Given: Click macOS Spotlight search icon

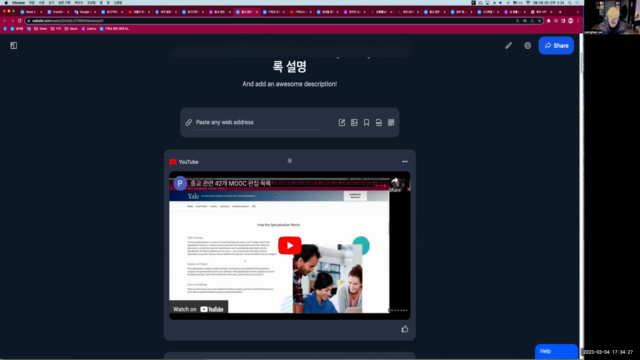Looking at the screenshot, I should pyautogui.click(x=569, y=2).
